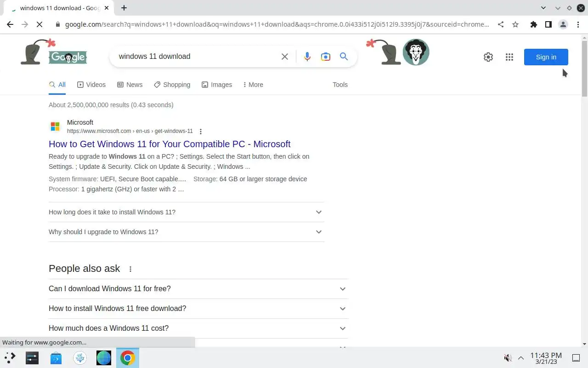Submit search with magnifier icon
This screenshot has height=368, width=588.
(344, 57)
